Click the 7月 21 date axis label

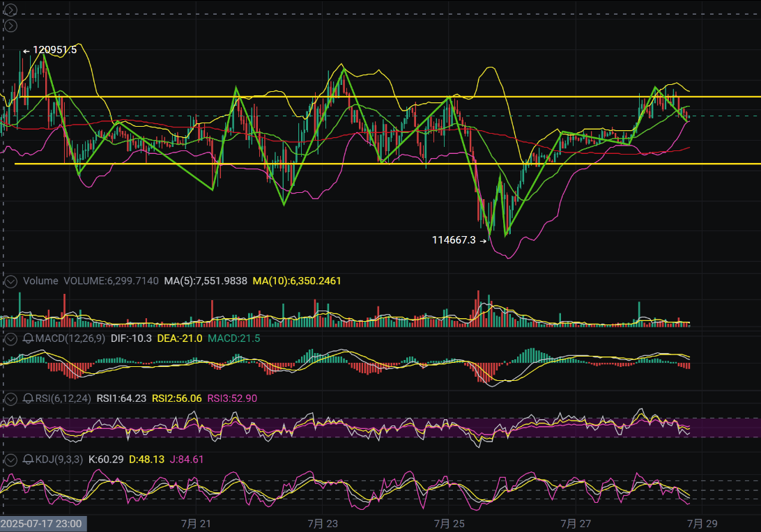[196, 524]
